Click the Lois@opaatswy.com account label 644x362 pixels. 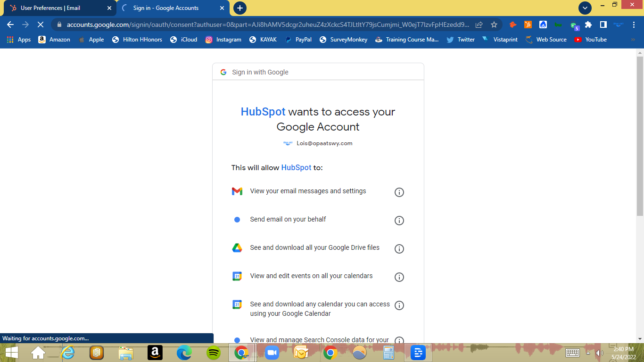(x=324, y=143)
